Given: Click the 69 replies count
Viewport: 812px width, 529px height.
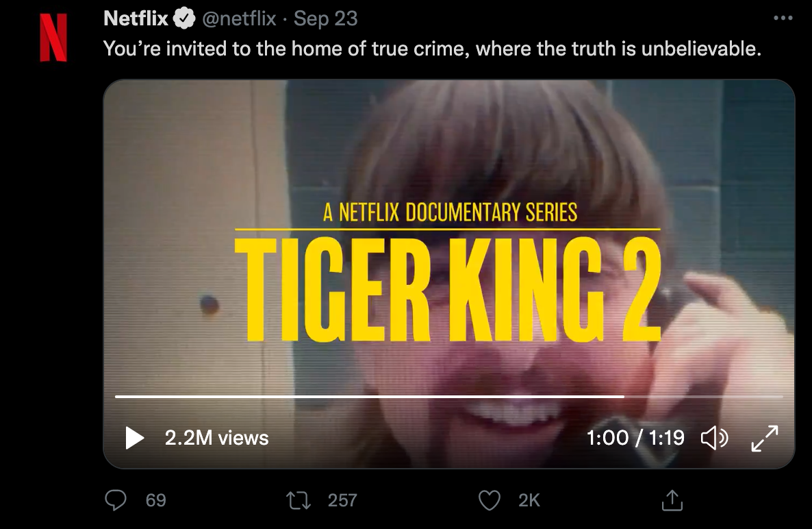Looking at the screenshot, I should [156, 500].
